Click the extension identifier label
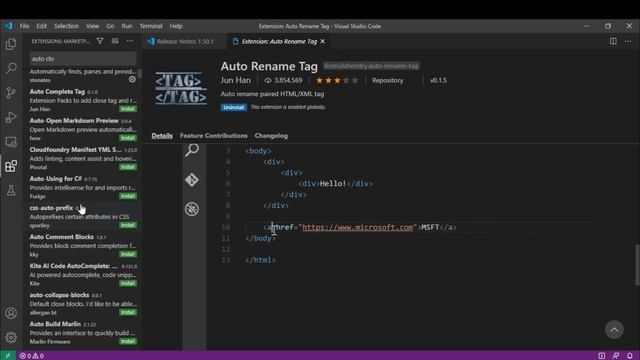The image size is (640, 360). tap(371, 66)
